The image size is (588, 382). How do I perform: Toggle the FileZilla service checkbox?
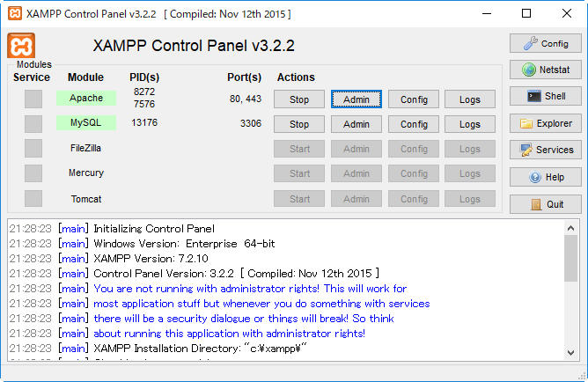[33, 149]
